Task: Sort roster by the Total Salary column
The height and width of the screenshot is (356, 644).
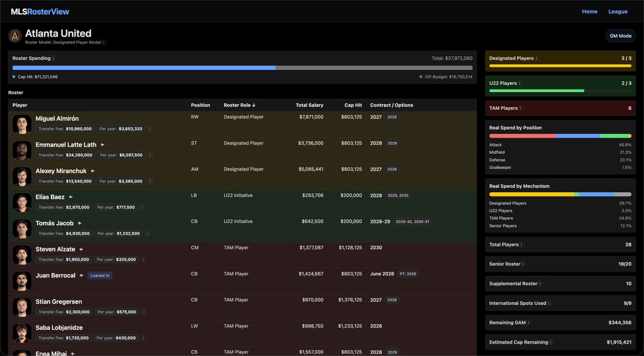Action: [x=310, y=105]
